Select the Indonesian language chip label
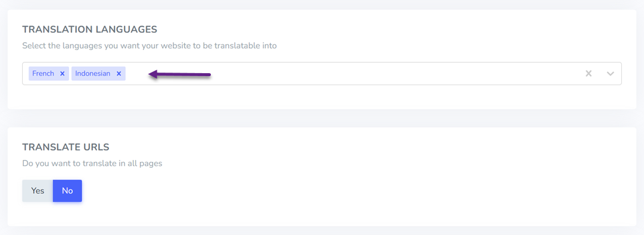The width and height of the screenshot is (644, 235). (93, 74)
